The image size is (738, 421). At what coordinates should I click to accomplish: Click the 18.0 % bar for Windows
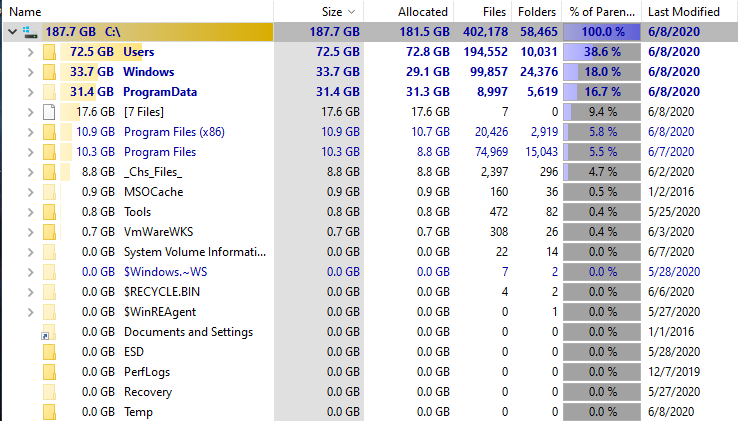pyautogui.click(x=602, y=72)
